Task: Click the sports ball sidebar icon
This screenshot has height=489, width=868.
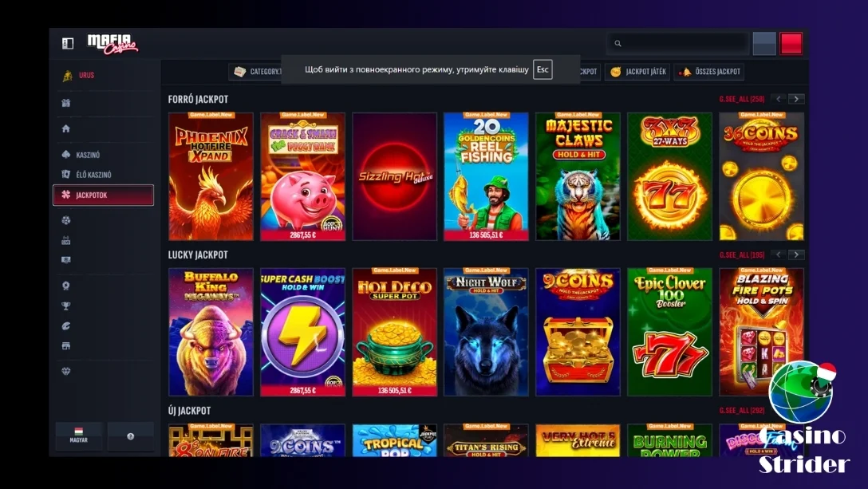Action: click(x=66, y=219)
